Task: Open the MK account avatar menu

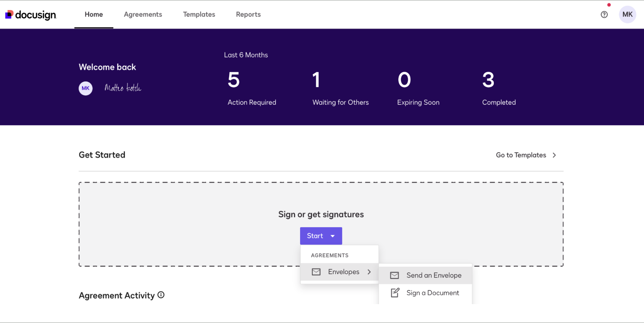Action: click(x=627, y=14)
